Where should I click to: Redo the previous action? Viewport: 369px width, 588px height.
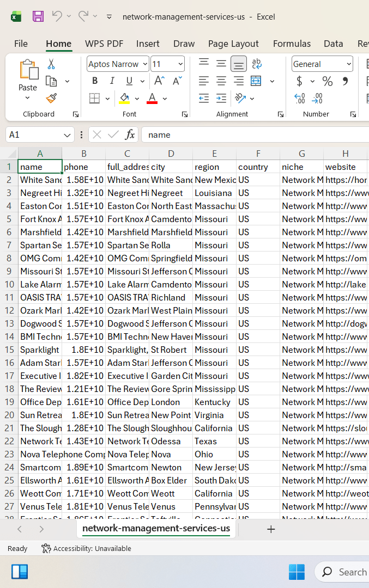click(x=83, y=16)
